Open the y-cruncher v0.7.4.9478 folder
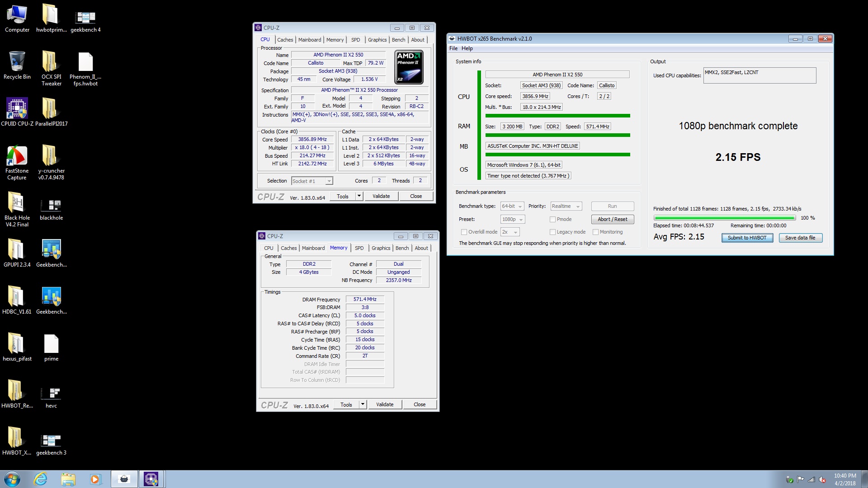Viewport: 868px width, 488px height. (51, 163)
